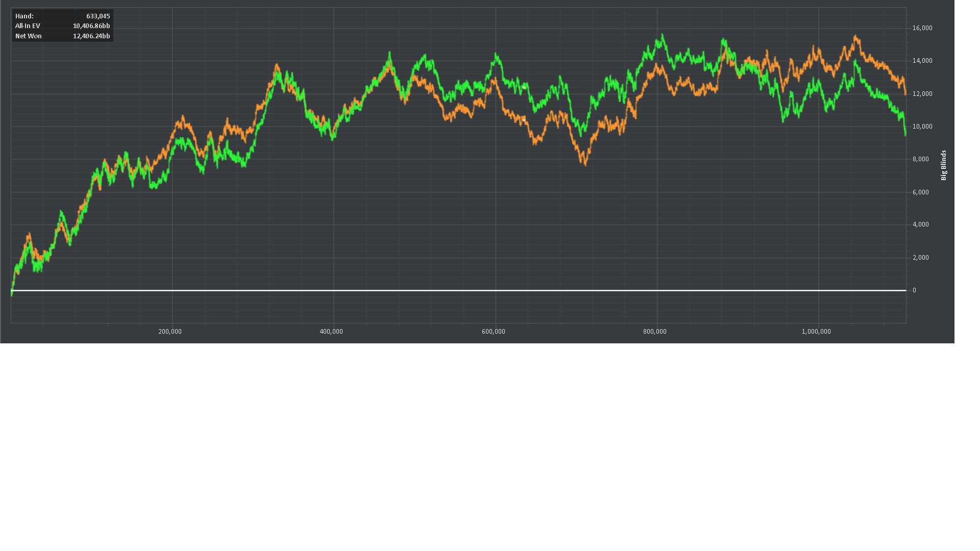Image resolution: width=980 pixels, height=551 pixels.
Task: Click the 6,000 y-axis label
Action: pos(921,192)
